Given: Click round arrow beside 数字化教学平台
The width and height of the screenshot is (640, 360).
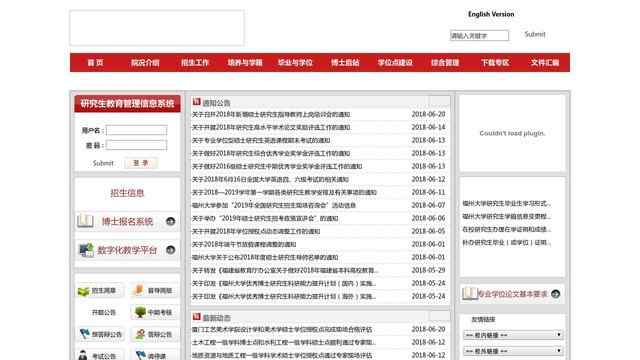Looking at the screenshot, I should pyautogui.click(x=171, y=250).
